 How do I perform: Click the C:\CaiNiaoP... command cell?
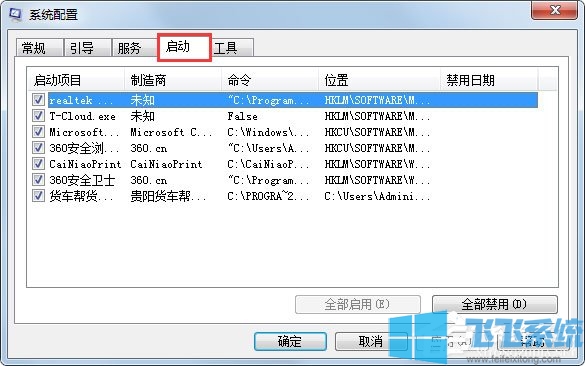point(268,165)
